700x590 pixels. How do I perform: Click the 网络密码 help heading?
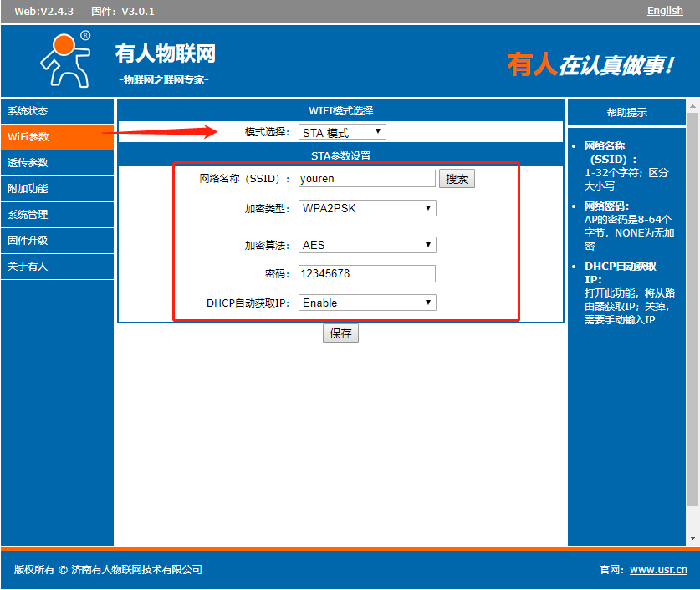[x=606, y=206]
